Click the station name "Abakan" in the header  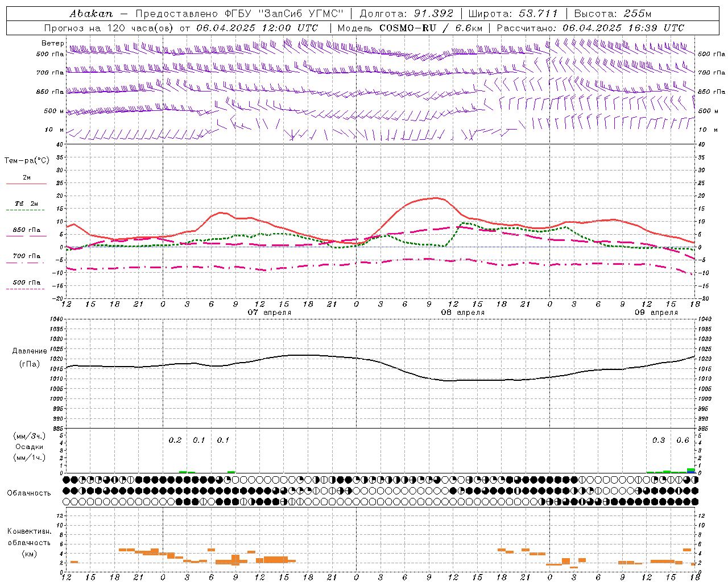(x=91, y=13)
